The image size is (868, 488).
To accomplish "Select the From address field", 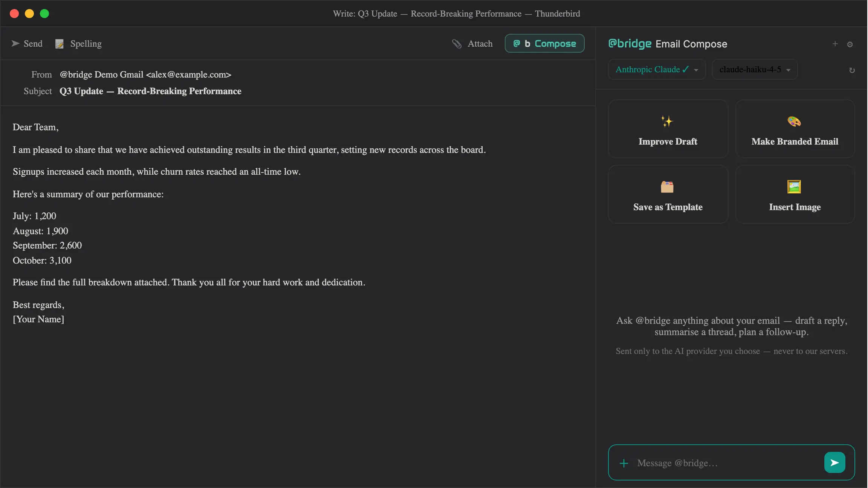I will point(145,75).
